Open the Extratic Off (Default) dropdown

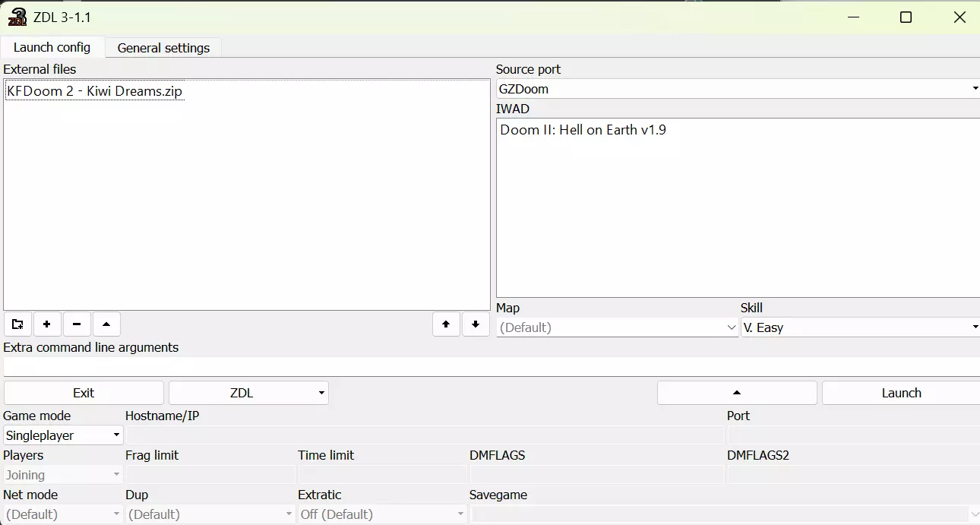coord(382,514)
